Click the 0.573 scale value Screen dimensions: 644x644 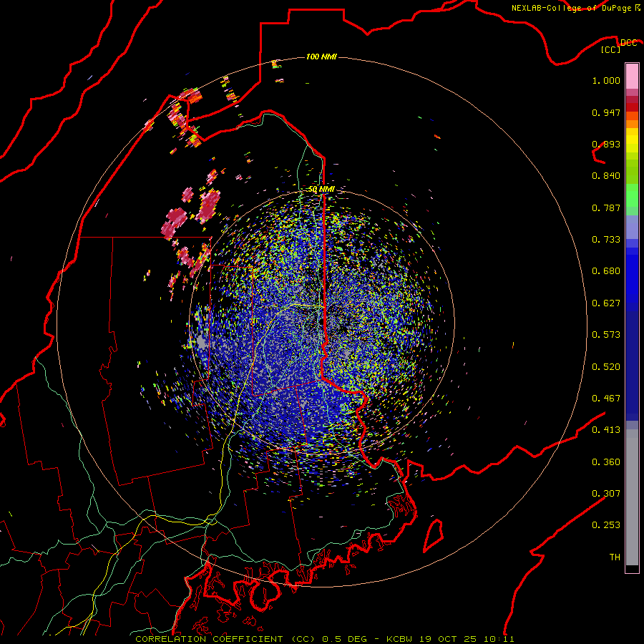[x=606, y=335]
